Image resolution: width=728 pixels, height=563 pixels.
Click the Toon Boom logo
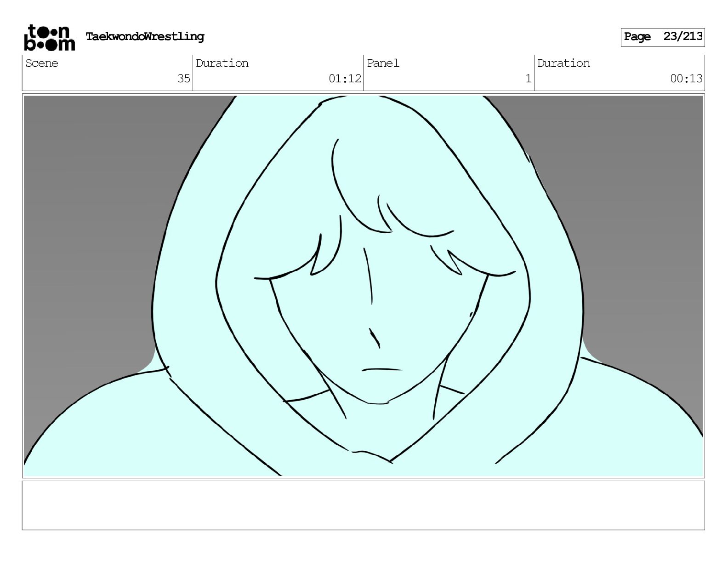[x=49, y=37]
